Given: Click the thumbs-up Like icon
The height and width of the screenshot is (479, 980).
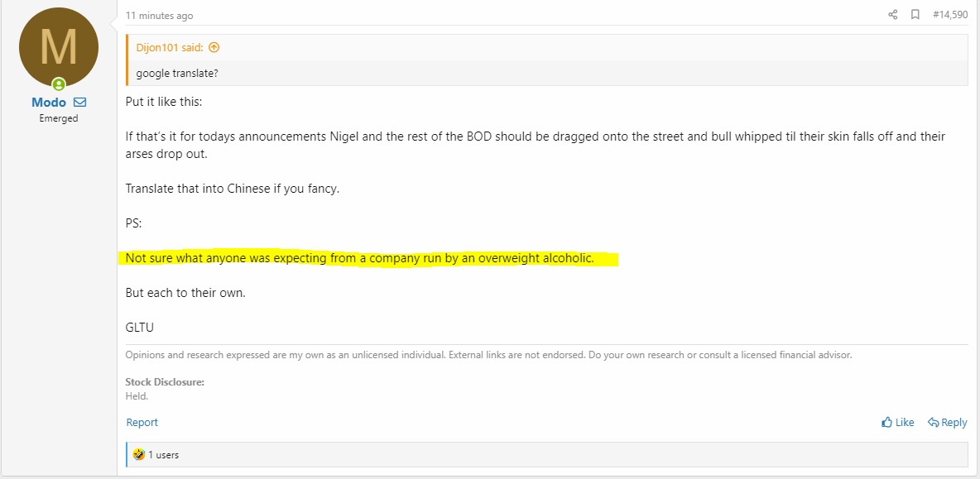Looking at the screenshot, I should (x=886, y=423).
